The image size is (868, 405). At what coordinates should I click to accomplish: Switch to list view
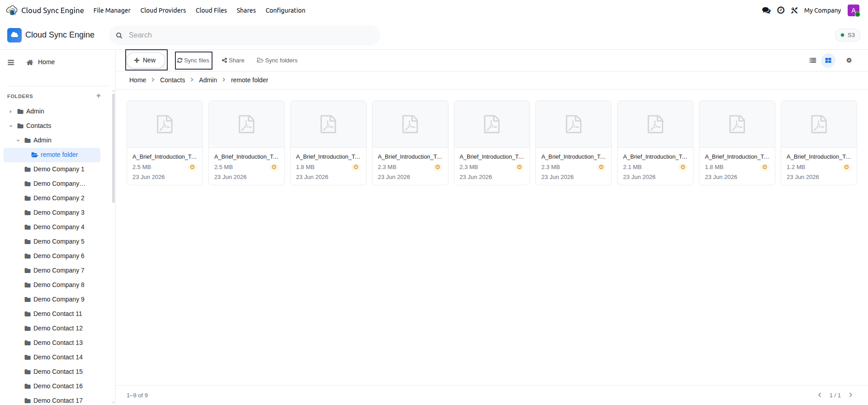(813, 61)
